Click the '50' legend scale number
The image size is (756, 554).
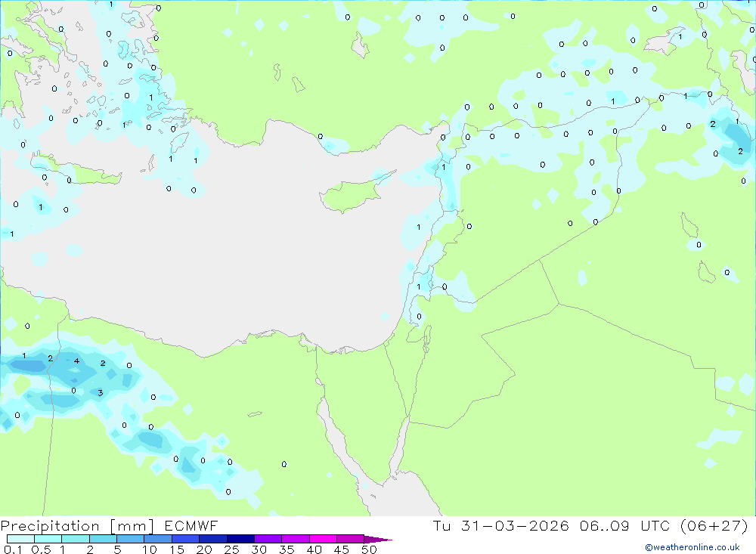[369, 549]
